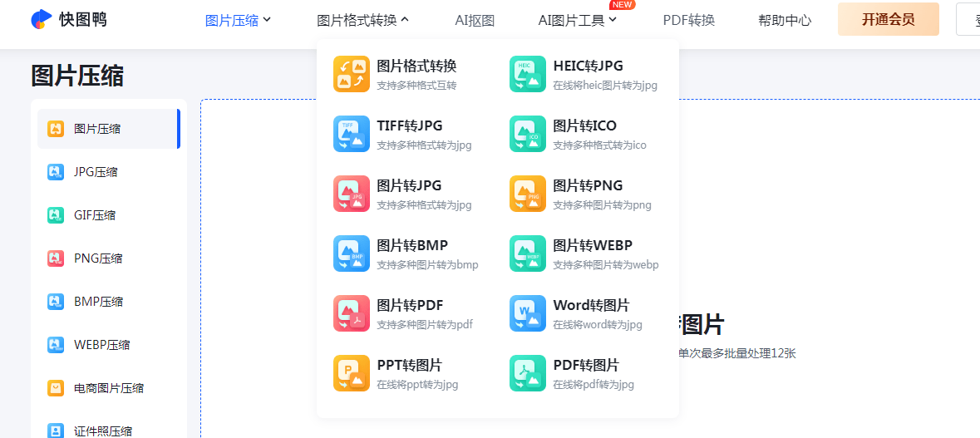Image resolution: width=980 pixels, height=438 pixels.
Task: Expand the AI图片工具 navigation dropdown
Action: click(578, 20)
